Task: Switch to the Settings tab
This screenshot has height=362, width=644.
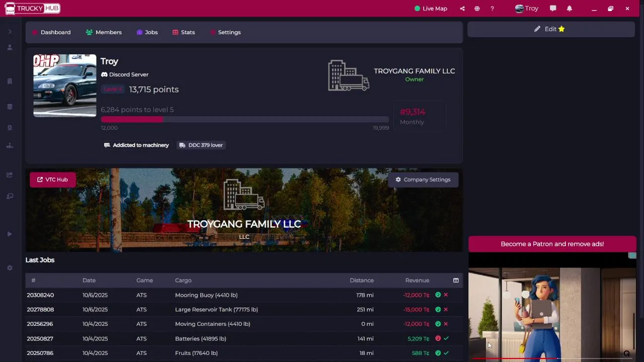Action: tap(225, 32)
